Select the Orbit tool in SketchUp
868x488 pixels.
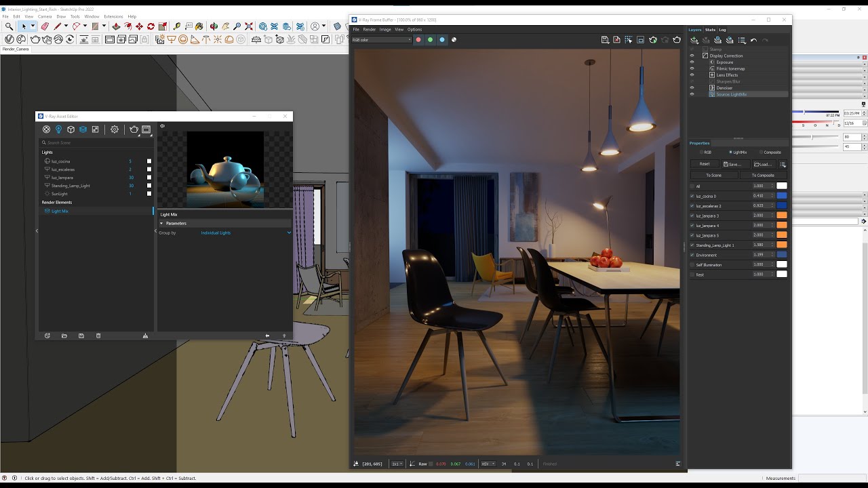[x=214, y=26]
